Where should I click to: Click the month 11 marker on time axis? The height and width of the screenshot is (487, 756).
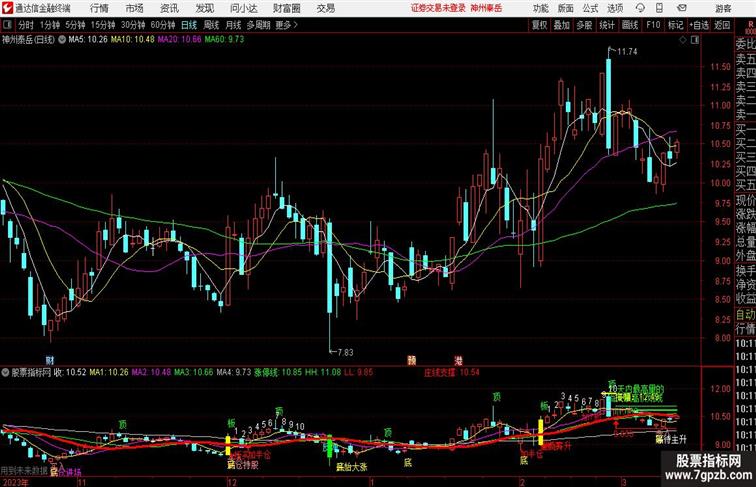pyautogui.click(x=82, y=482)
